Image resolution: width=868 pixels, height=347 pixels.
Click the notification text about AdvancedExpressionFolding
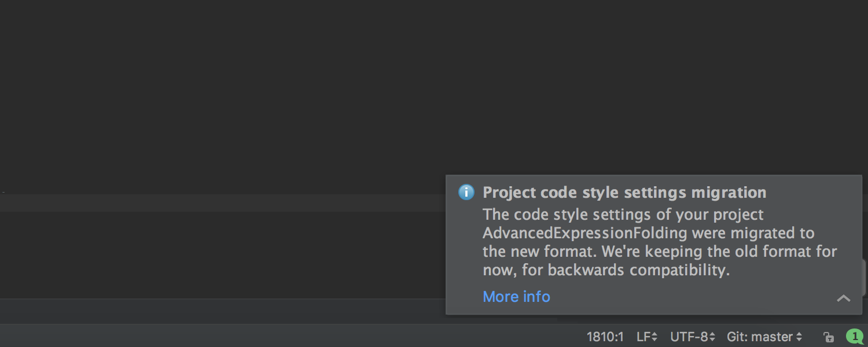click(660, 242)
